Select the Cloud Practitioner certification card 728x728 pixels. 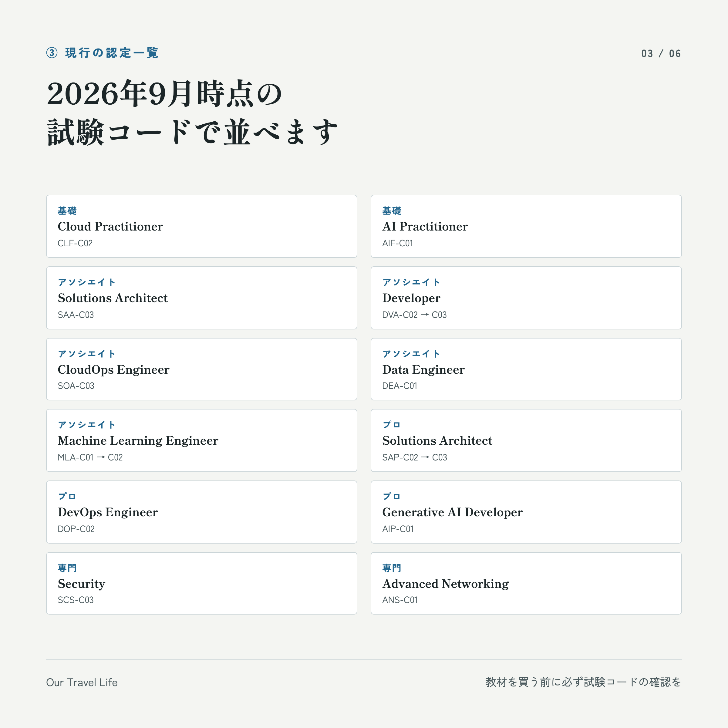click(x=202, y=226)
